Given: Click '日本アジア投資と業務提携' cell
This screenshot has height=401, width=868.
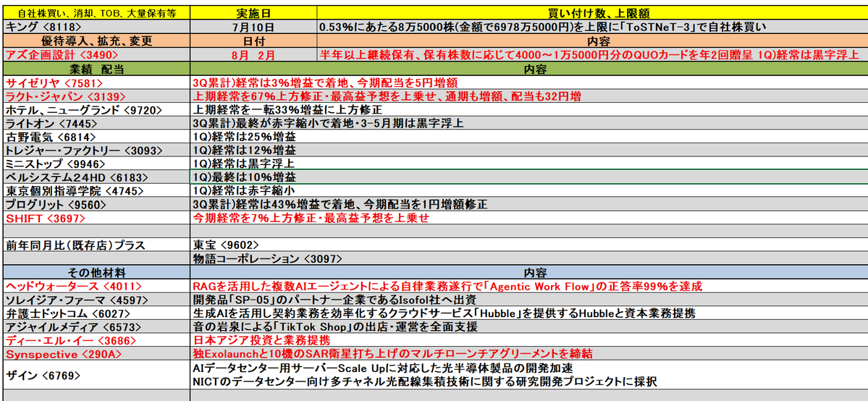Looking at the screenshot, I should pyautogui.click(x=529, y=340).
